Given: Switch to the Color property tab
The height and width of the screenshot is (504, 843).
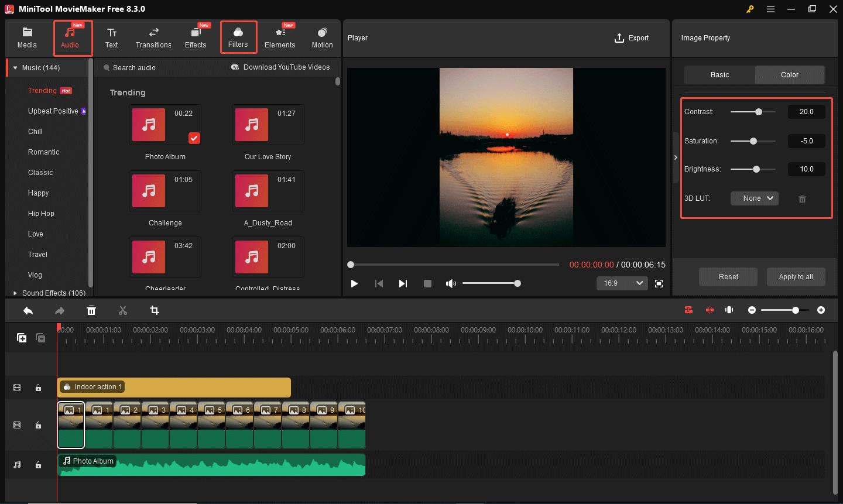Looking at the screenshot, I should coord(790,75).
